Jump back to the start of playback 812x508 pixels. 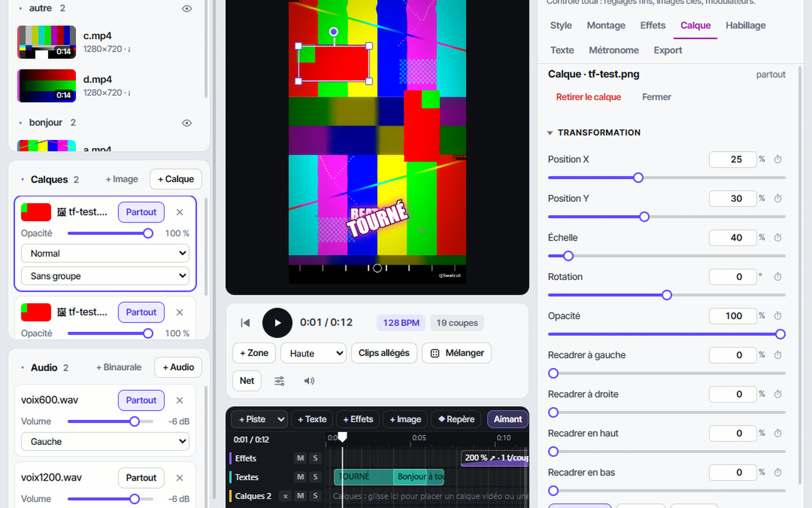tap(245, 323)
